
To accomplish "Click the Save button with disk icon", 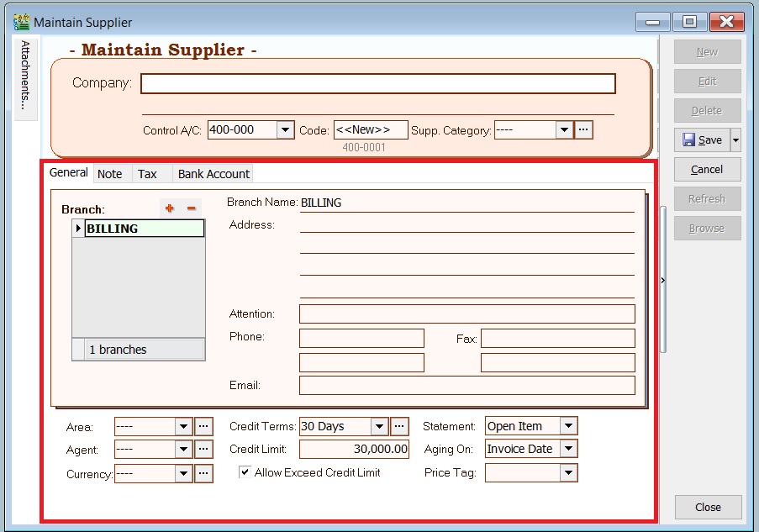I will (x=702, y=140).
